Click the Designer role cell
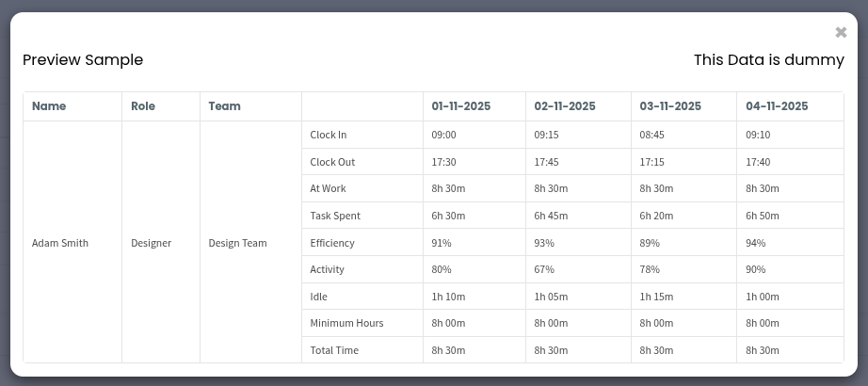Screen dimensions: 868x386 151,243
